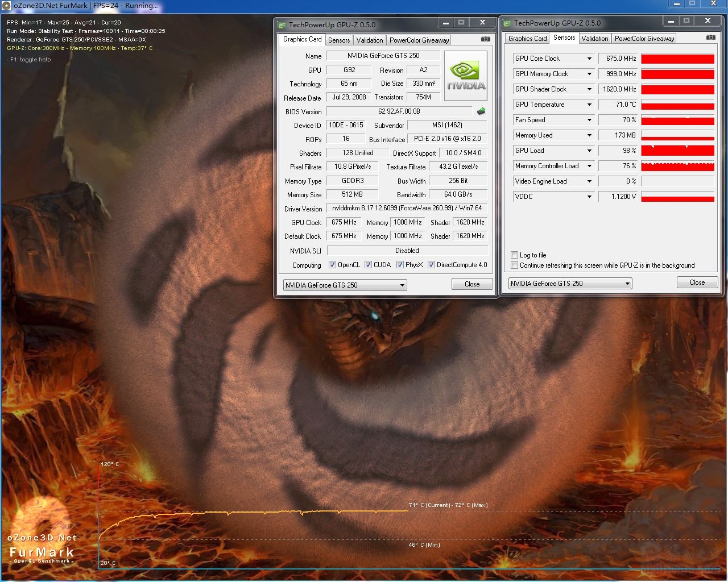Expand the GPU Temperature sensor dropdown

589,105
